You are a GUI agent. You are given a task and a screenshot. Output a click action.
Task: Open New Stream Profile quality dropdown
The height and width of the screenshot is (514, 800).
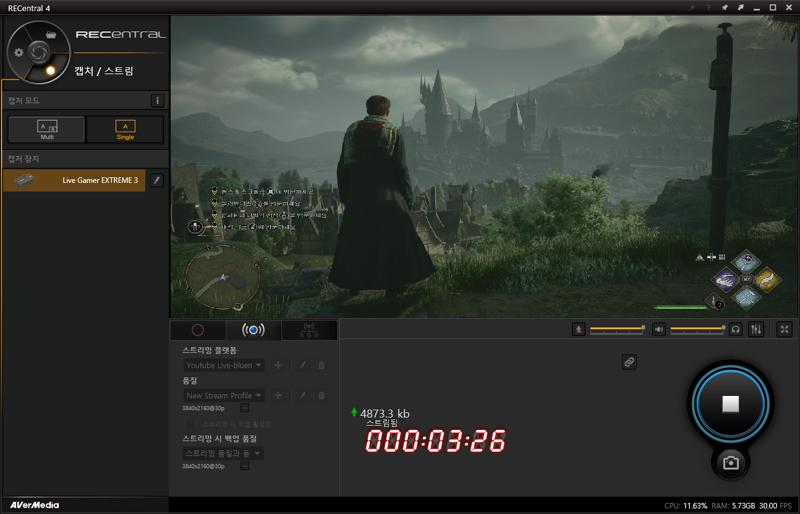click(223, 395)
